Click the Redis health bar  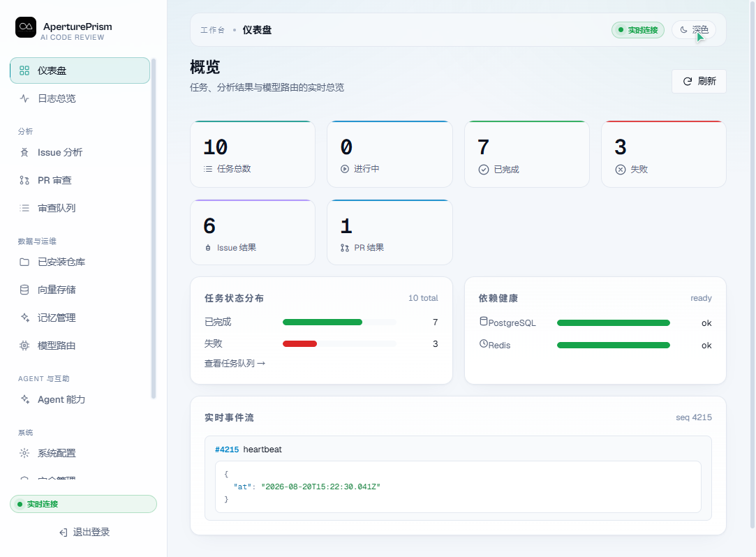pos(614,346)
